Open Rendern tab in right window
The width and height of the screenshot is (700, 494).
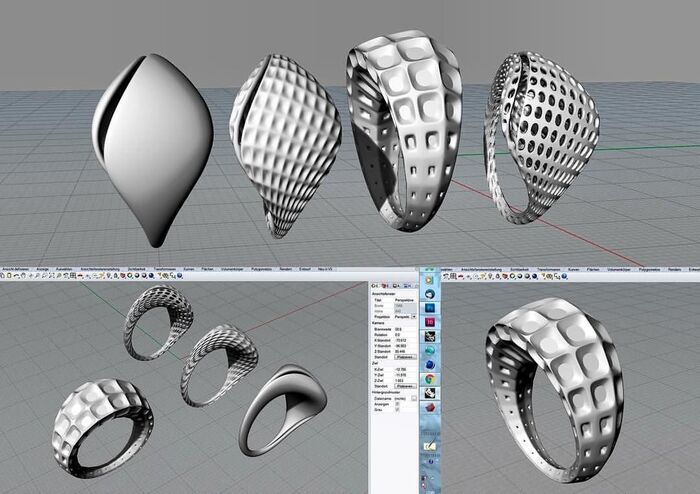pos(674,270)
